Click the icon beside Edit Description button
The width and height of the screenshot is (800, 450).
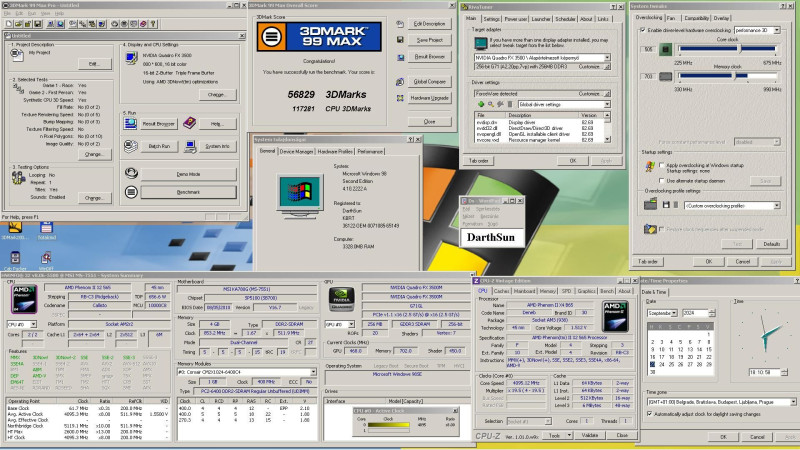tap(400, 23)
